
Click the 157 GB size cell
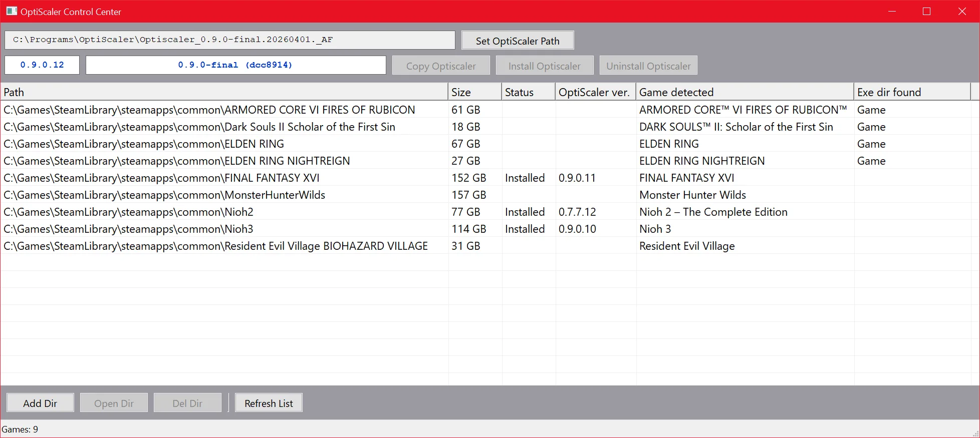point(469,195)
